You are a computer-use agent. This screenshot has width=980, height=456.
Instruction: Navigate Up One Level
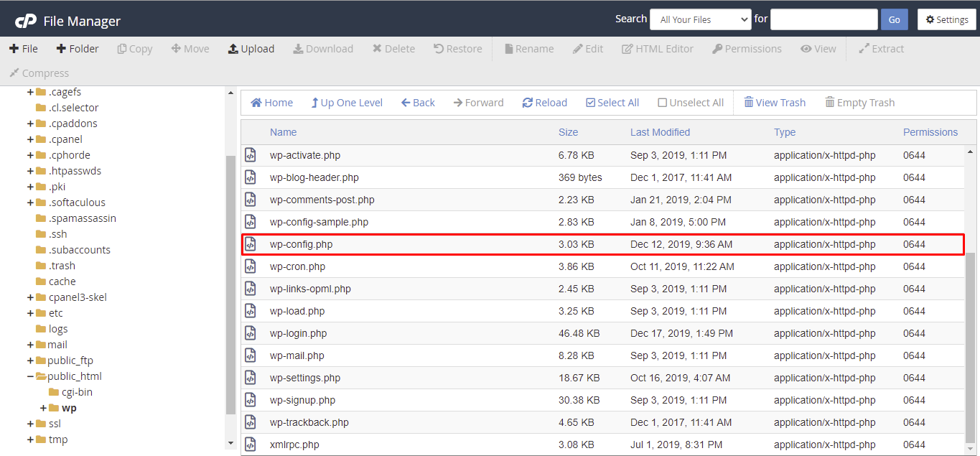tap(347, 102)
